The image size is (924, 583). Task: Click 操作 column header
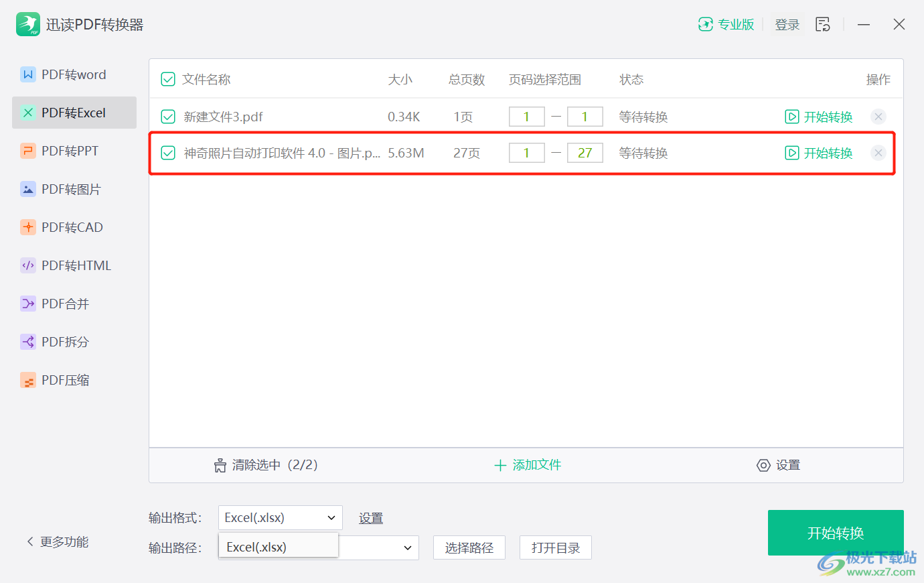pos(878,80)
